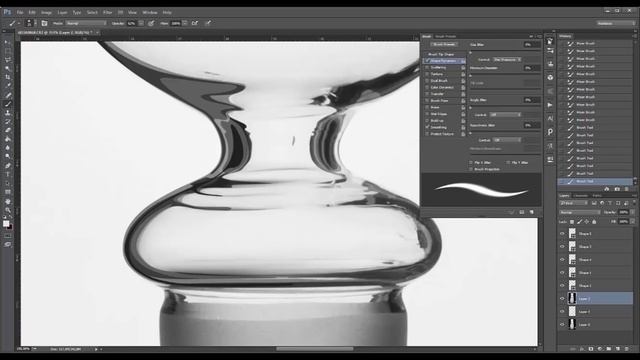Image resolution: width=640 pixels, height=360 pixels.
Task: Open the Character panel icon in dock
Action: coord(550,118)
